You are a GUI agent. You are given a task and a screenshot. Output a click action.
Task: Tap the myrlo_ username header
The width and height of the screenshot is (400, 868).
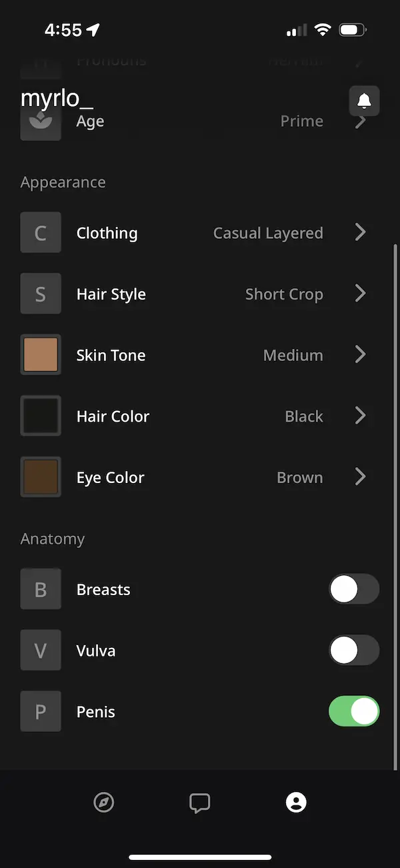pyautogui.click(x=57, y=99)
